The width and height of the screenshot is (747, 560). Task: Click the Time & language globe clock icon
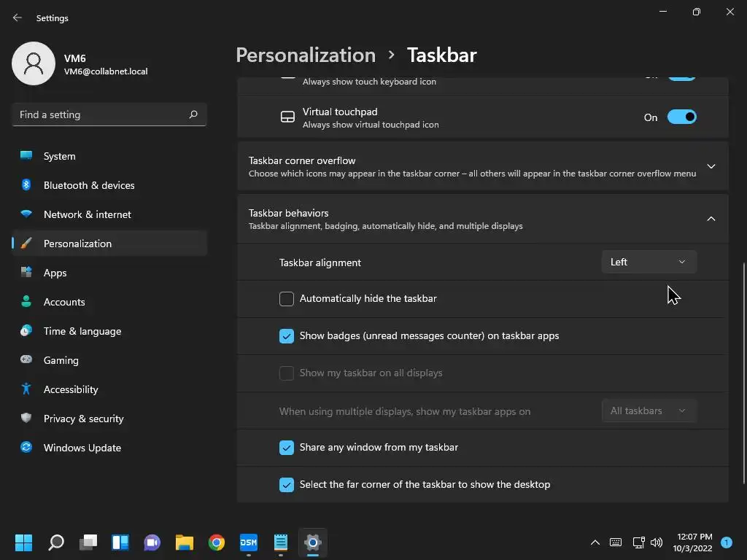tap(26, 330)
